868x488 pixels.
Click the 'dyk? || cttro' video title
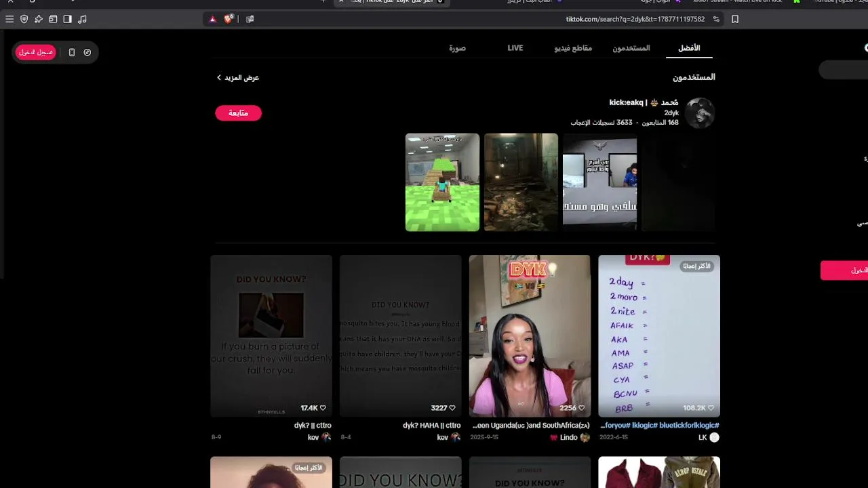tap(313, 426)
